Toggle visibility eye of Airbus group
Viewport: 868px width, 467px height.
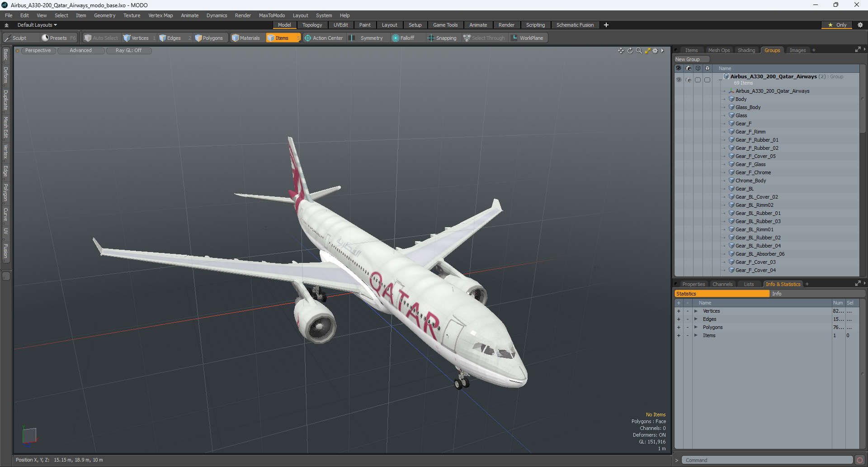[679, 80]
